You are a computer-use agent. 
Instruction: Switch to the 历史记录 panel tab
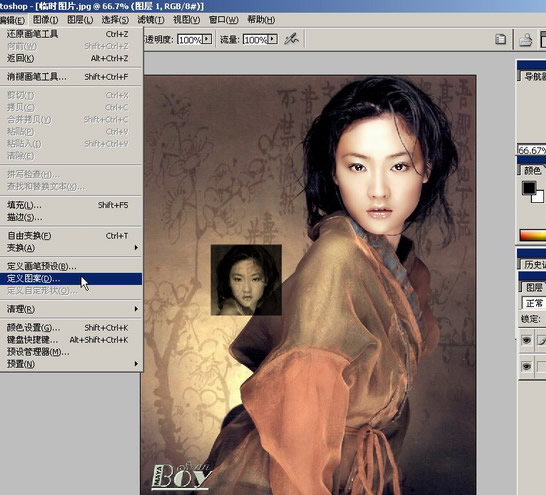coord(533,264)
